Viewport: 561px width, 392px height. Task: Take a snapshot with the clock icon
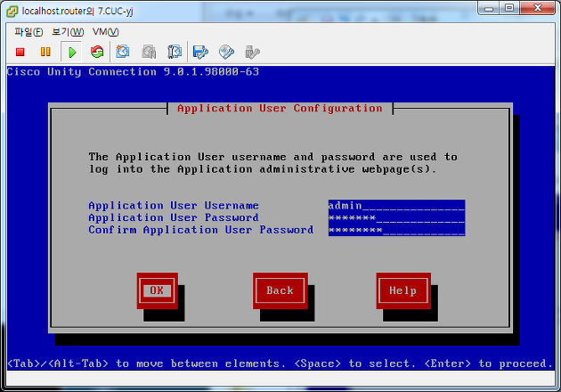point(123,52)
